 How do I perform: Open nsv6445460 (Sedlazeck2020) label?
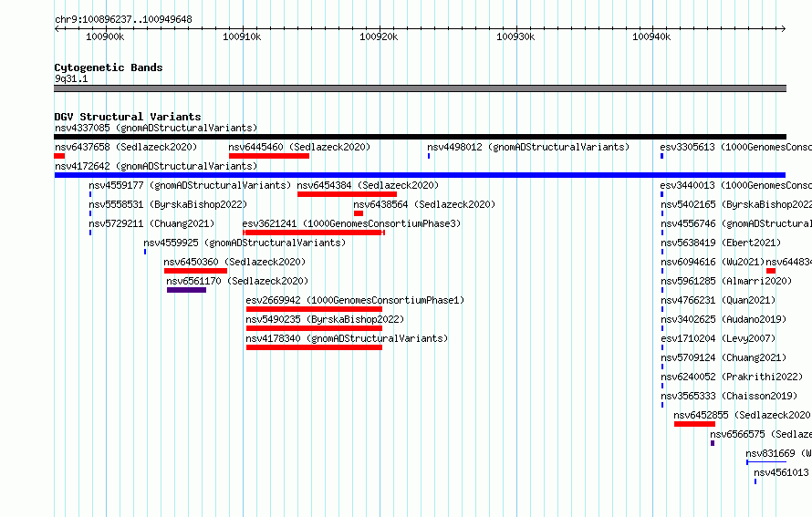299,147
